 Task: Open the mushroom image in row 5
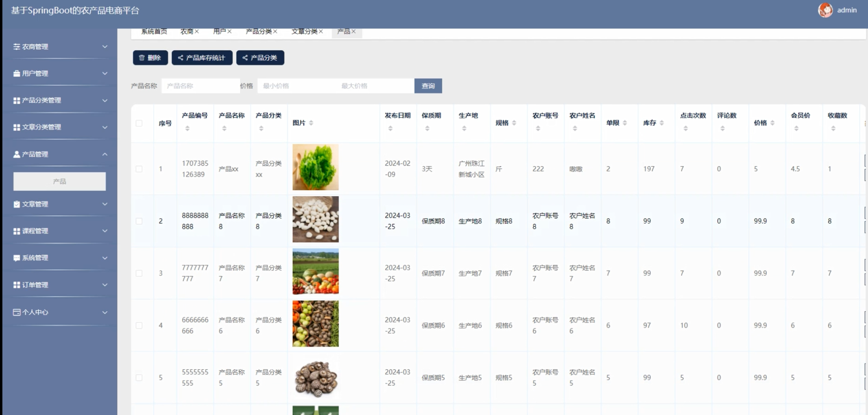(316, 378)
